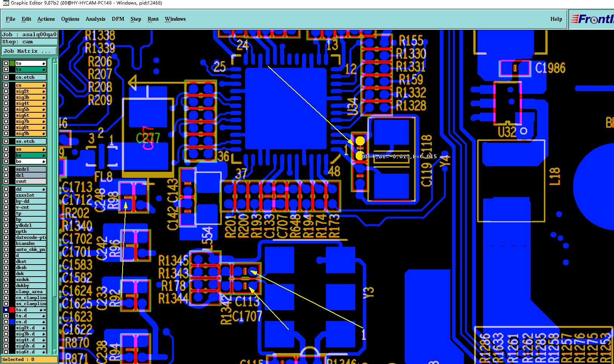Screen dimensions: 614x364
Task: Click the layer list vertical scrollbar thumb
Action: 55,180
